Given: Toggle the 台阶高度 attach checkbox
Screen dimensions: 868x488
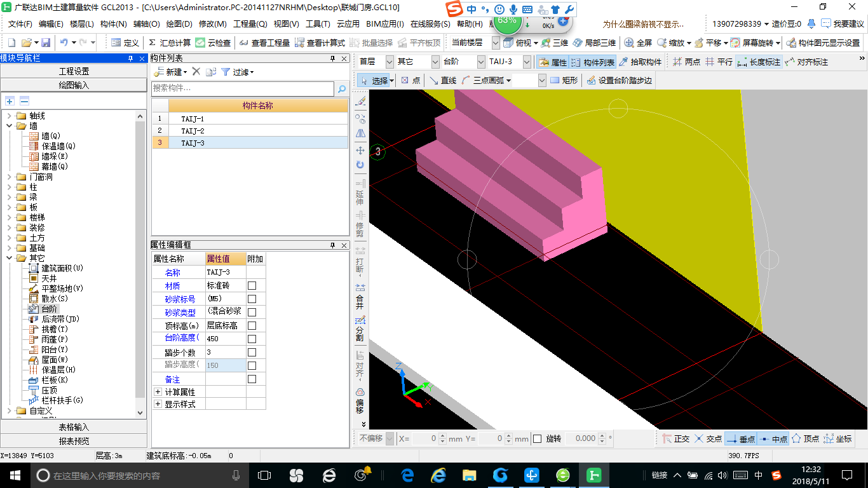Looking at the screenshot, I should click(252, 339).
